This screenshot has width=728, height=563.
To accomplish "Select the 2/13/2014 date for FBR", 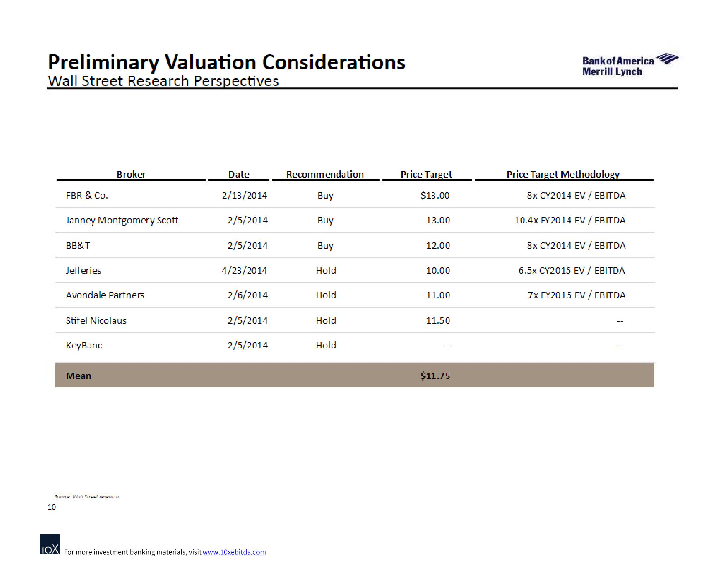I will [244, 195].
